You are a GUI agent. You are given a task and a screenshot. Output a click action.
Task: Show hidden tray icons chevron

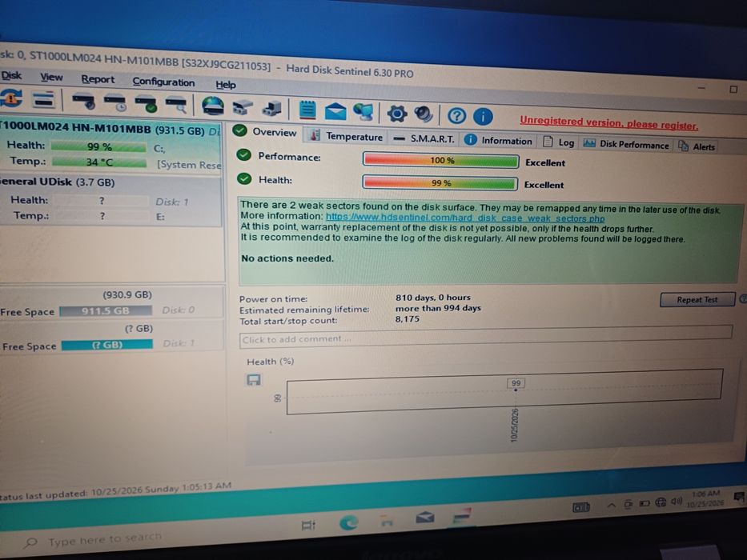click(611, 506)
